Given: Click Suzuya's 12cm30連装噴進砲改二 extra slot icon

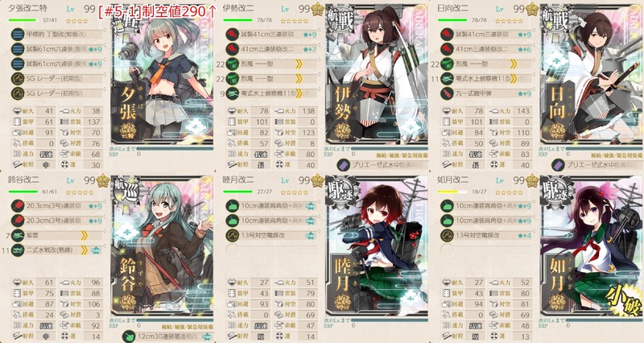Looking at the screenshot, I should pos(130,337).
